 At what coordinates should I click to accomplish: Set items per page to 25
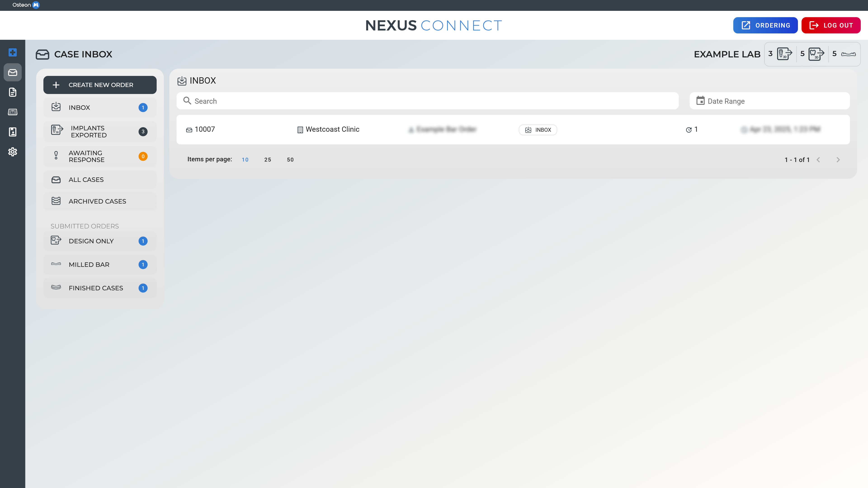pyautogui.click(x=268, y=160)
